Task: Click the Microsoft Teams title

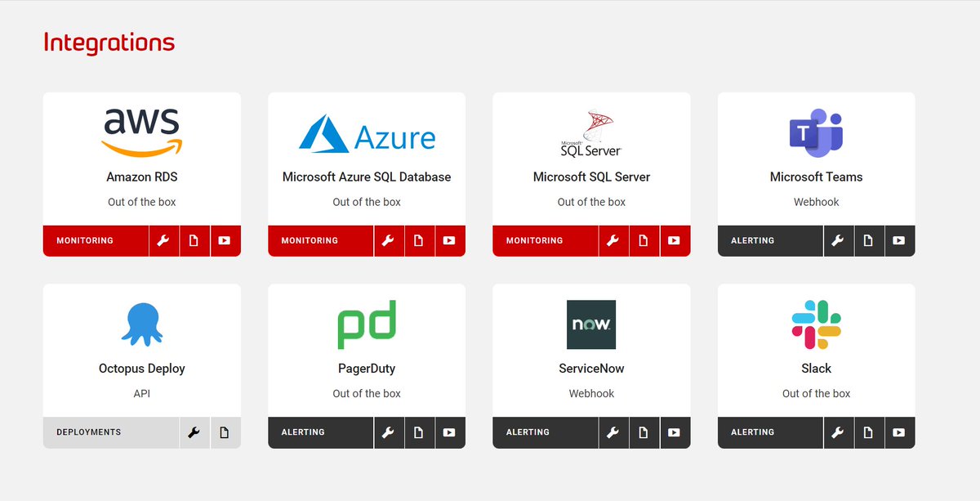Action: (816, 177)
